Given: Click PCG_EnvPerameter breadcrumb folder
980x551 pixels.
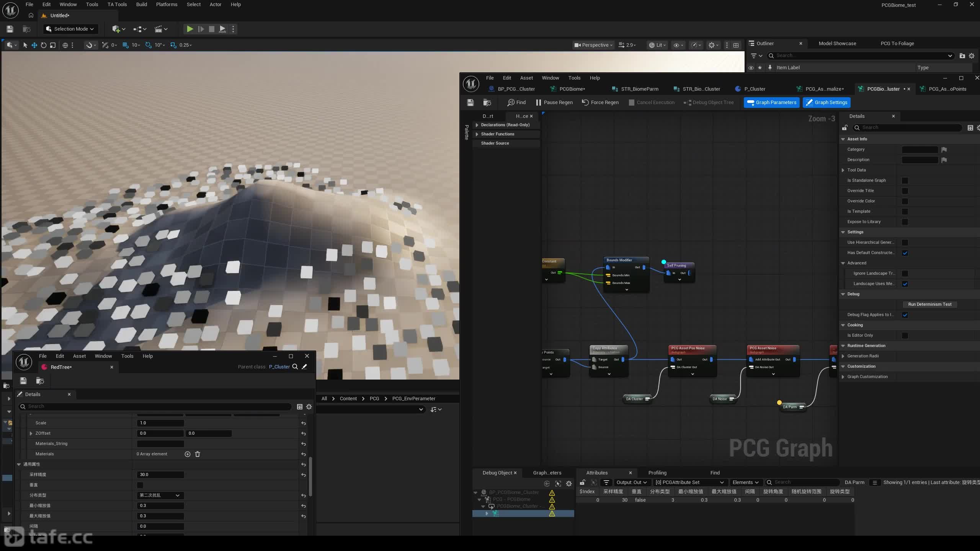Looking at the screenshot, I should click(413, 399).
